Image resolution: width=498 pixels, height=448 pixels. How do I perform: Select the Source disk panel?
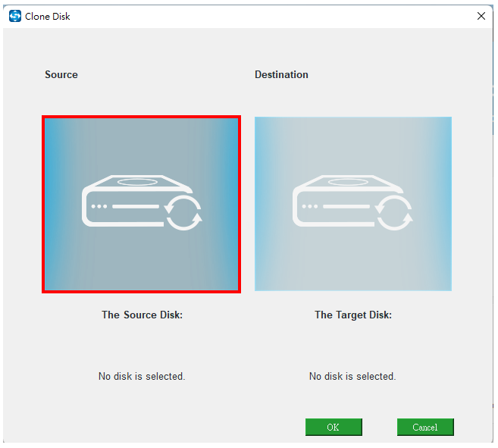[141, 204]
